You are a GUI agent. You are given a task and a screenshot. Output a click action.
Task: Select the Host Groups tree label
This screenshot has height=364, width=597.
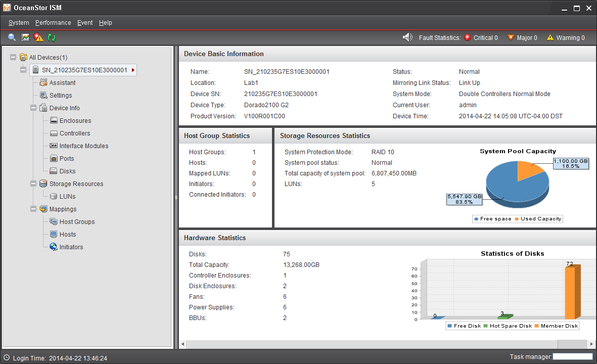(x=77, y=221)
